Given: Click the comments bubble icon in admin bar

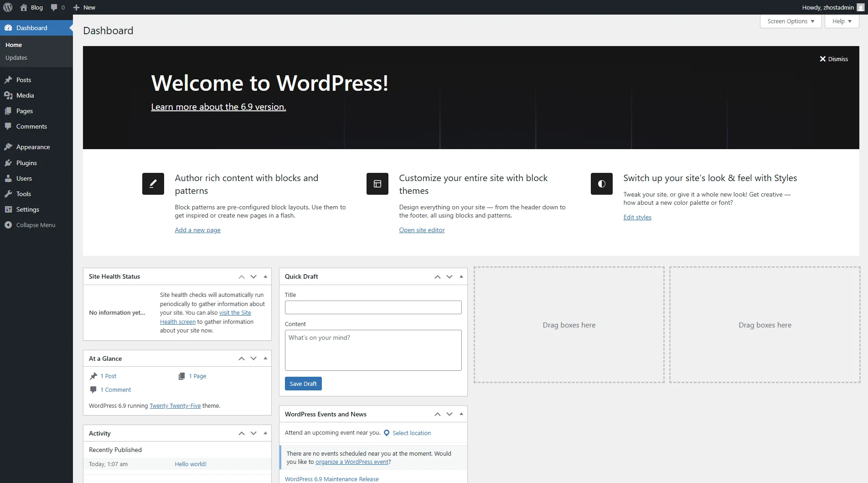Looking at the screenshot, I should point(54,7).
